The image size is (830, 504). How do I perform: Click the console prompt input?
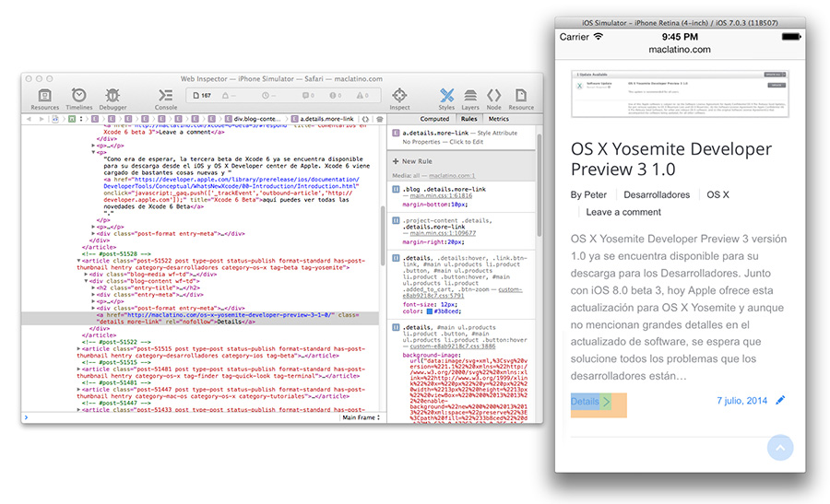180,417
